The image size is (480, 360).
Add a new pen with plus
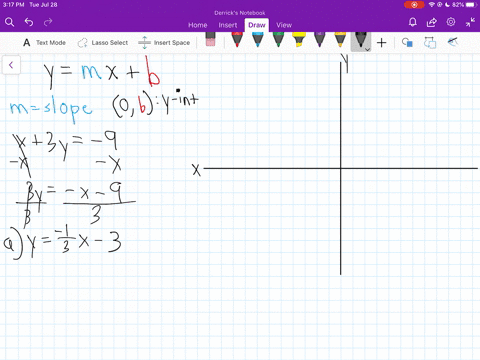point(381,43)
